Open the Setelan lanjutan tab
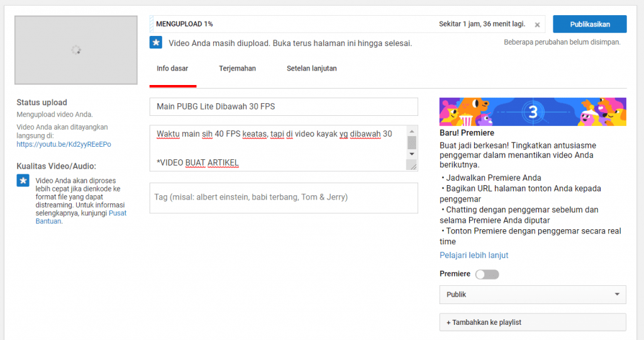Viewport: 644px width, 340px height. click(312, 69)
